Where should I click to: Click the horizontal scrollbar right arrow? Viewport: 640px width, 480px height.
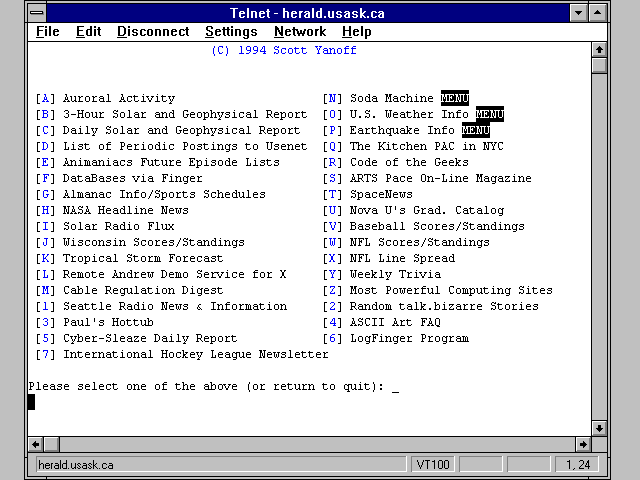pos(583,444)
